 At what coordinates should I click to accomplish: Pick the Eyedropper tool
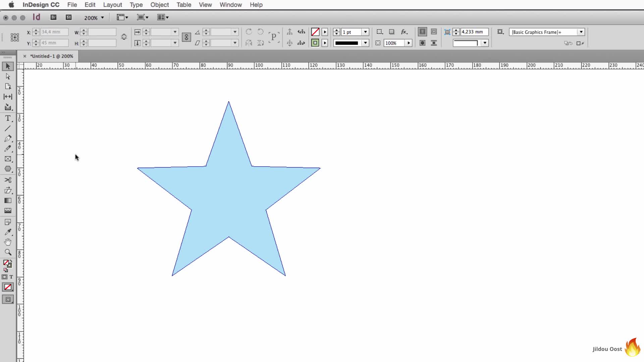pyautogui.click(x=8, y=232)
